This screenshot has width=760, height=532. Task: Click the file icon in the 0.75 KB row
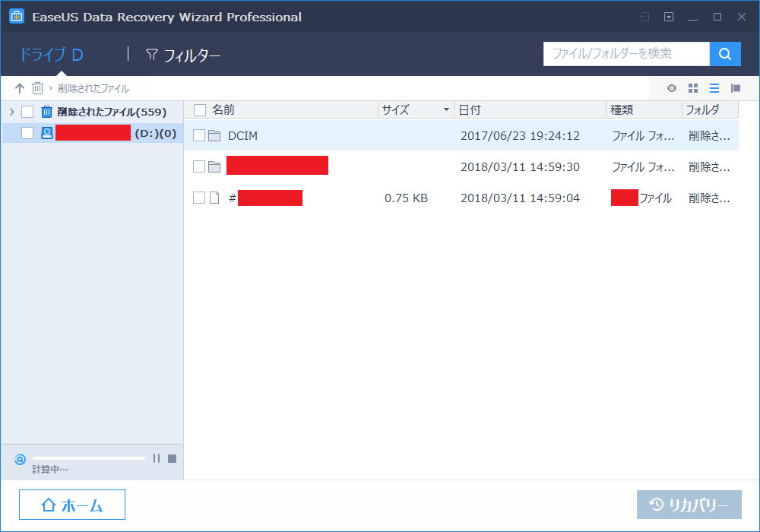(x=214, y=198)
